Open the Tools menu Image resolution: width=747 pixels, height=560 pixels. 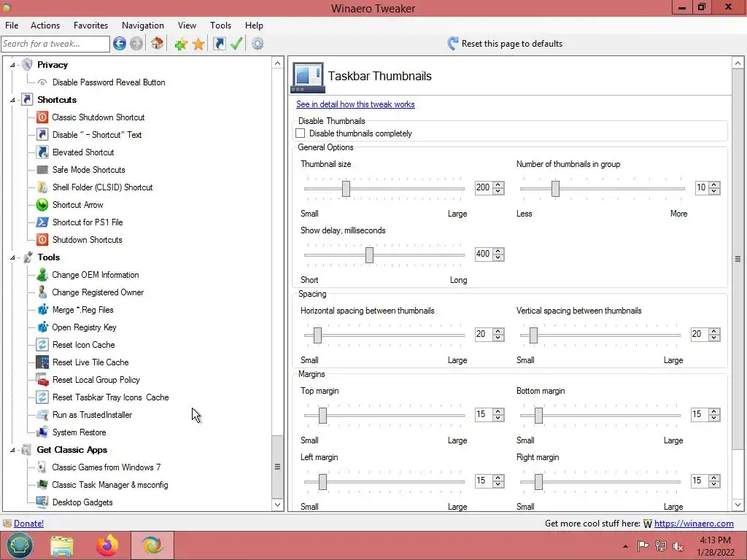click(x=220, y=26)
